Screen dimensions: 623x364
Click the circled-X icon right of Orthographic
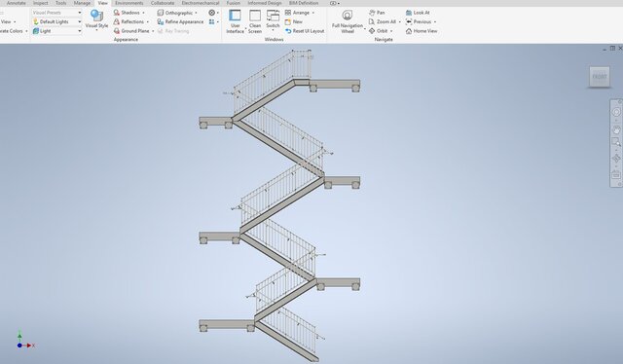[x=212, y=13]
